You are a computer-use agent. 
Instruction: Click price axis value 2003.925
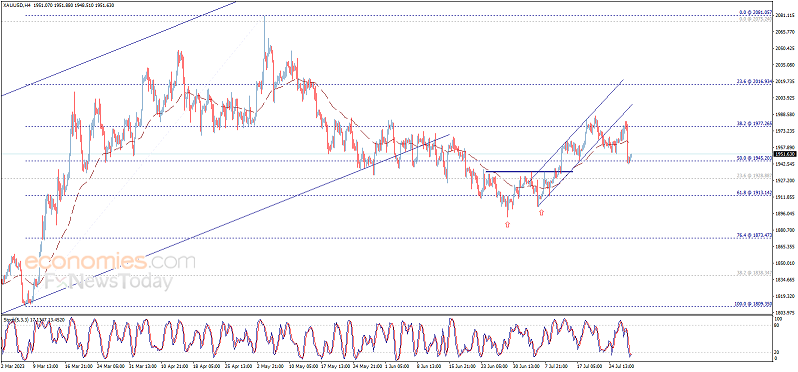[784, 98]
